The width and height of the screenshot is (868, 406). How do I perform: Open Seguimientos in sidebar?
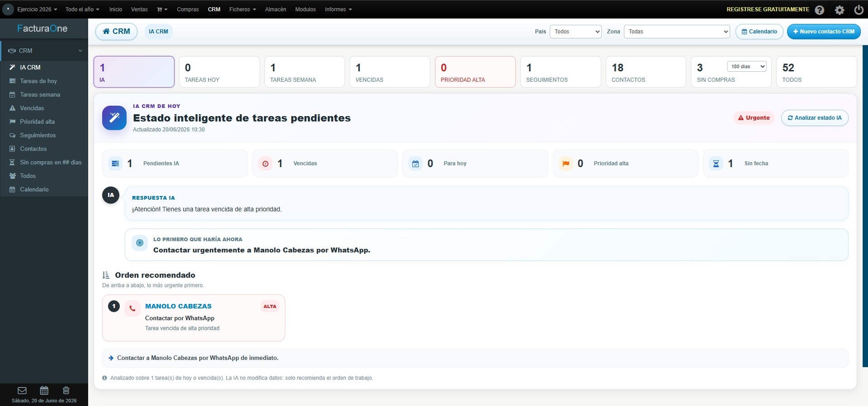click(x=44, y=135)
